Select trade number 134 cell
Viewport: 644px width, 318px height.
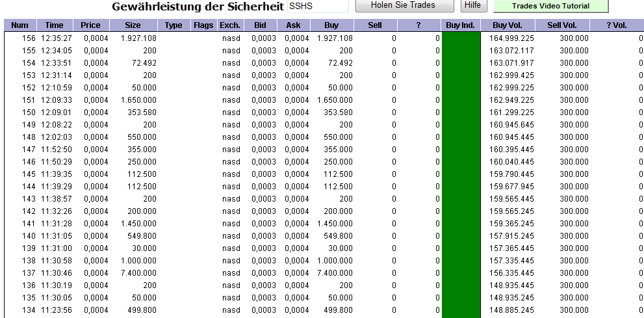(x=29, y=310)
